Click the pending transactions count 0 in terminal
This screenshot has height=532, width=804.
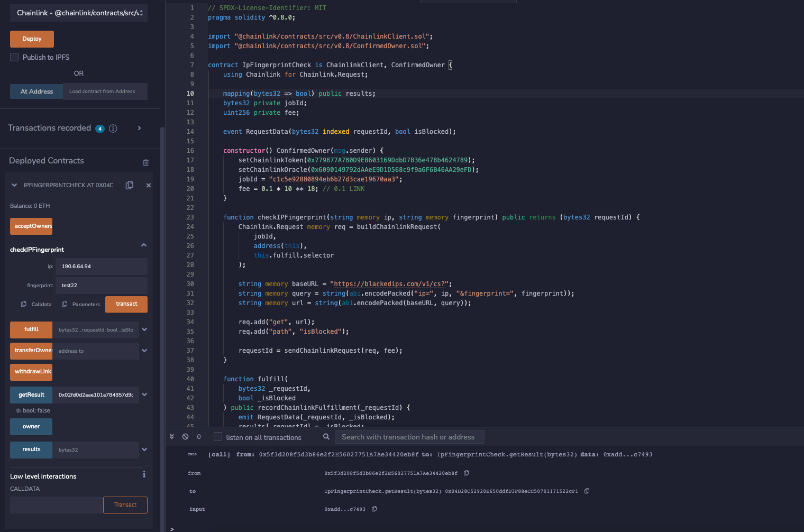coord(199,437)
